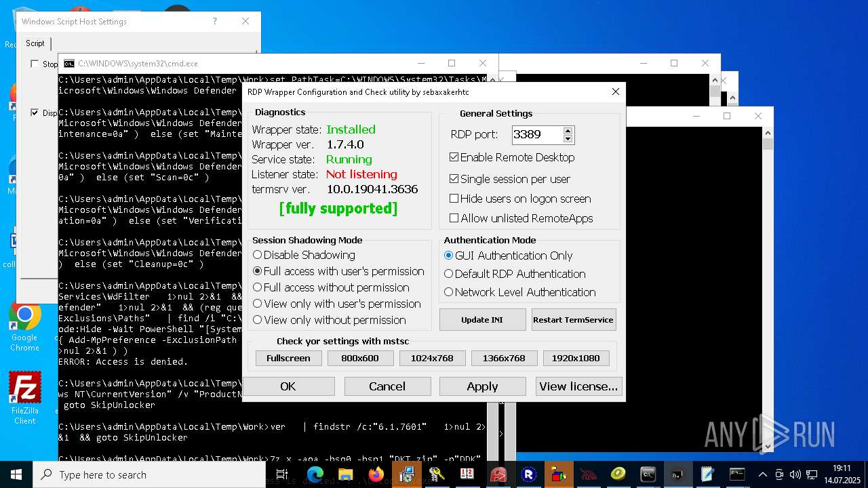Click the taskbar clock and date
Image resolution: width=868 pixels, height=488 pixels.
click(x=842, y=474)
